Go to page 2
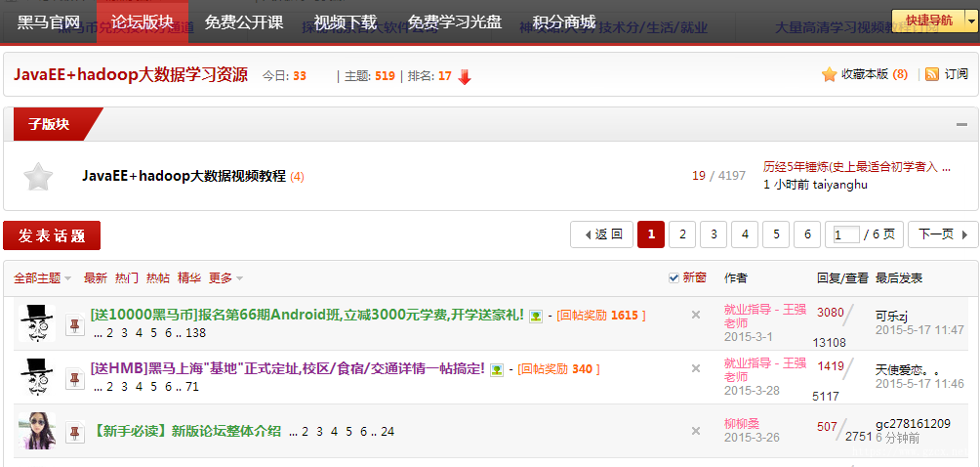The height and width of the screenshot is (467, 980). 682,234
